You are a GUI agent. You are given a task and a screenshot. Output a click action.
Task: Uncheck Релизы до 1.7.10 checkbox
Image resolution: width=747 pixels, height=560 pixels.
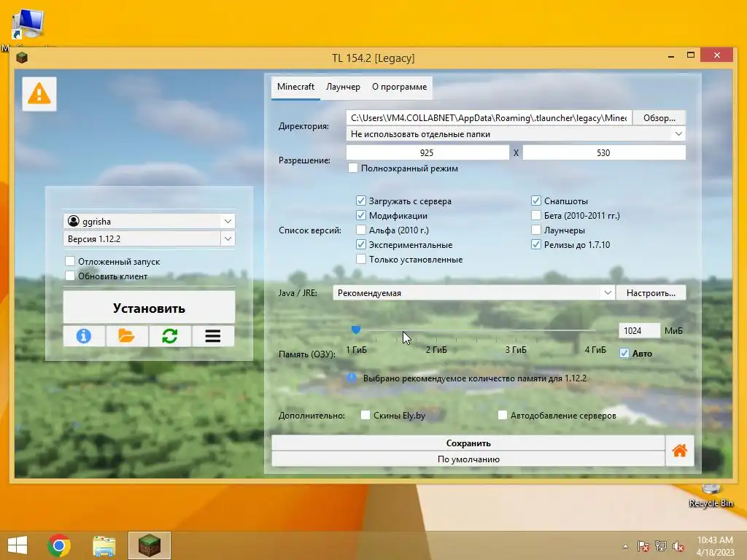536,245
